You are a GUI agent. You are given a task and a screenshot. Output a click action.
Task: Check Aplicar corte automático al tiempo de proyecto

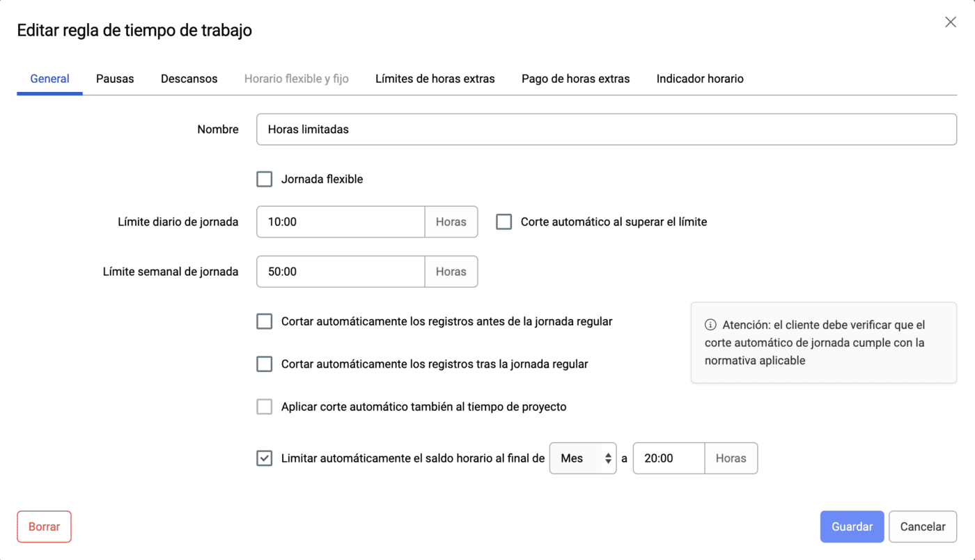(265, 407)
